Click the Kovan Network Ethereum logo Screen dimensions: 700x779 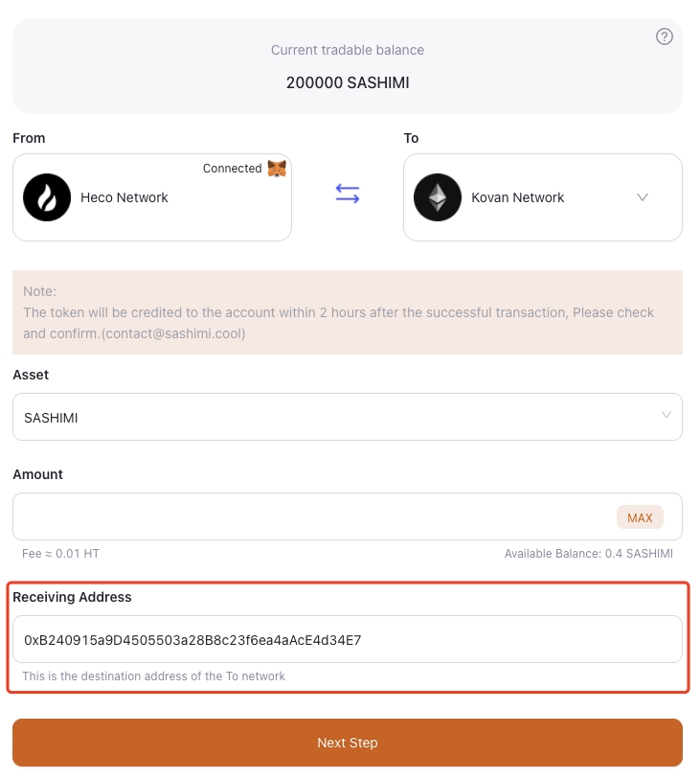click(x=437, y=197)
